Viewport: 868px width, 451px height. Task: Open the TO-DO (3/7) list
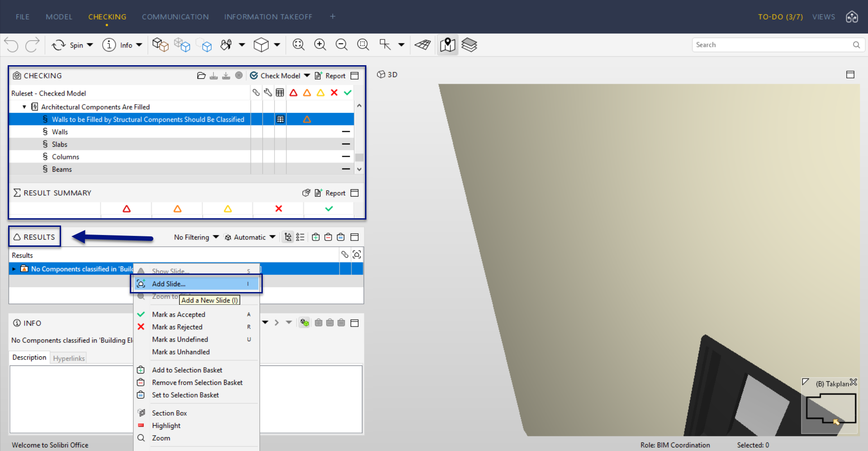point(780,17)
